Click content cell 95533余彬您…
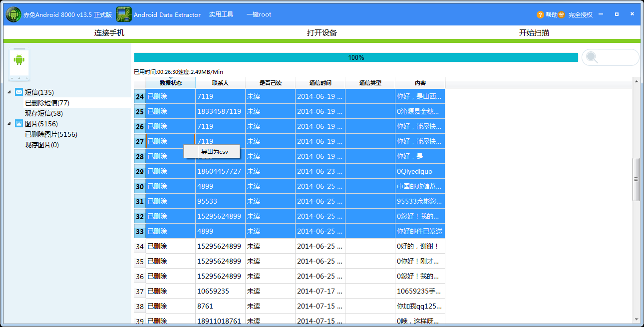 point(420,201)
